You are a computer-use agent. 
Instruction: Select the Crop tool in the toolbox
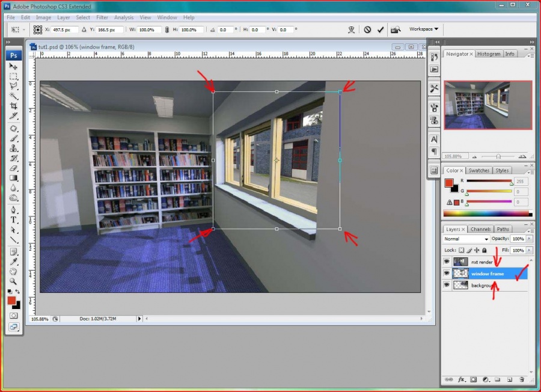click(14, 106)
